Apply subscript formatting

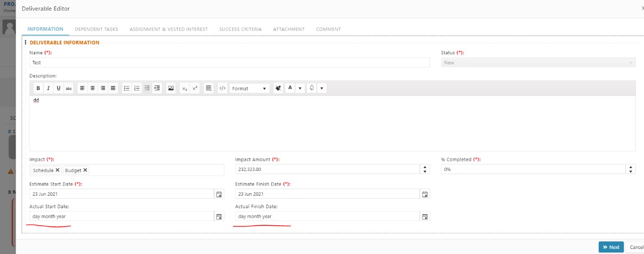[185, 88]
